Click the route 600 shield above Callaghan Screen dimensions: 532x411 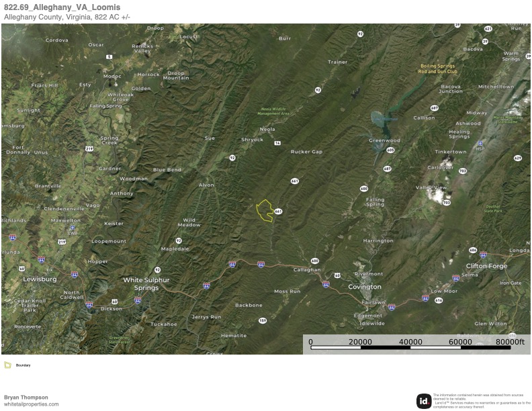click(315, 261)
